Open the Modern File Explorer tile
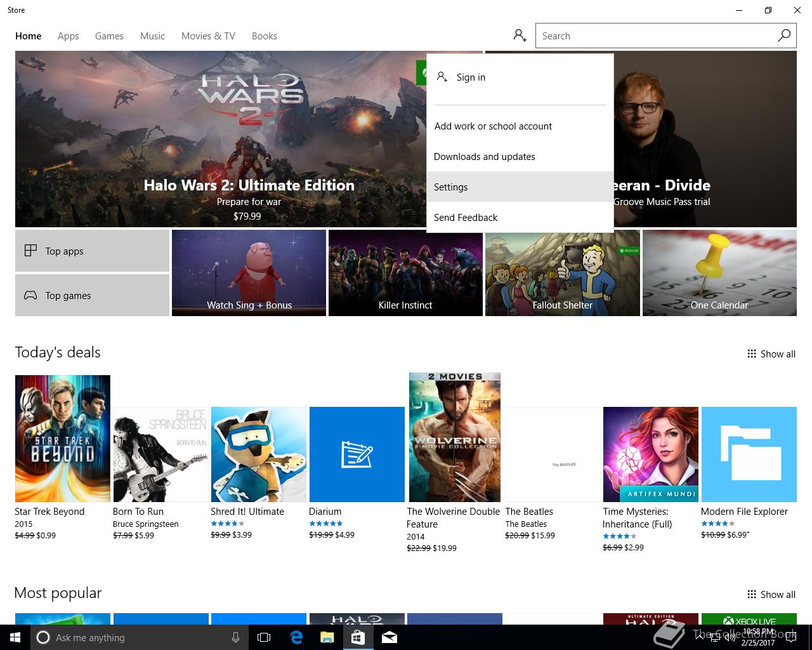Image resolution: width=812 pixels, height=650 pixels. (x=749, y=454)
